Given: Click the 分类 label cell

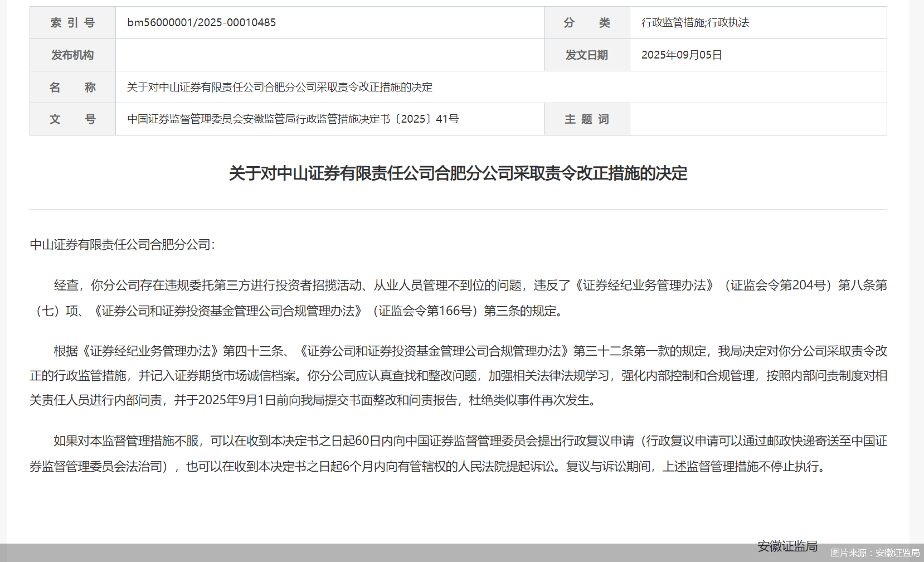Looking at the screenshot, I should 586,22.
